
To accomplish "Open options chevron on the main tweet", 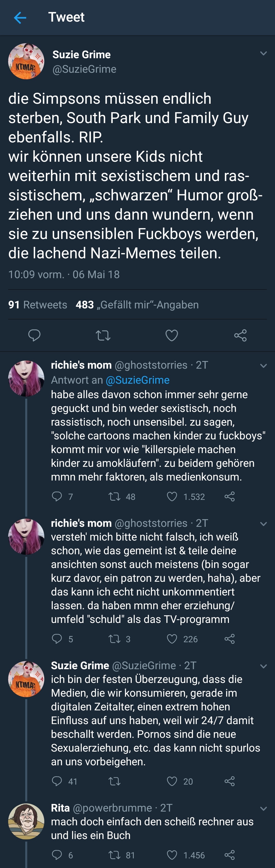I will pyautogui.click(x=264, y=54).
